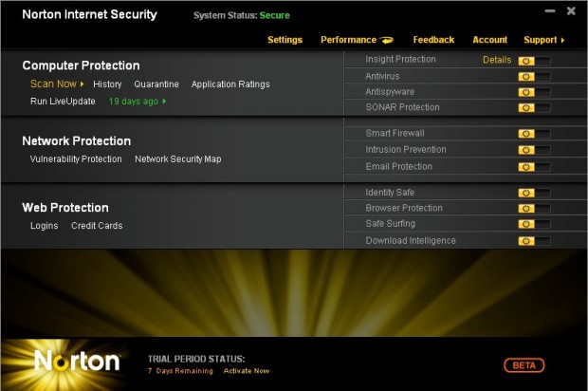Open scan History
The height and width of the screenshot is (391, 588).
[x=107, y=84]
